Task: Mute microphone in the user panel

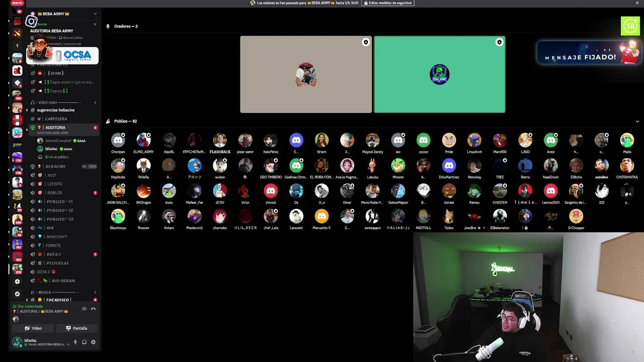Action: coord(75,342)
